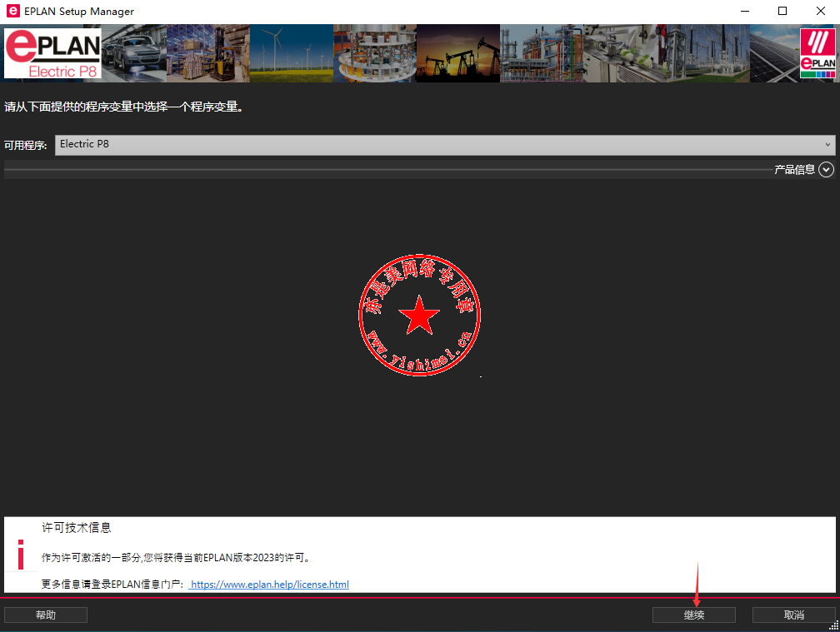Viewport: 840px width, 632px height.
Task: Click the 继续 button to proceed
Action: (693, 615)
